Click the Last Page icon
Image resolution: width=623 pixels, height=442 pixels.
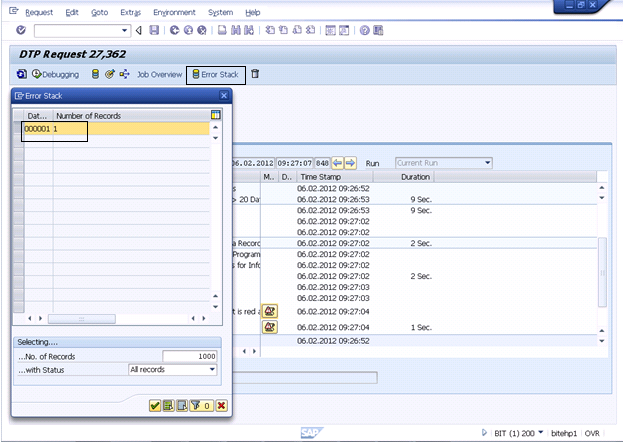coord(310,30)
